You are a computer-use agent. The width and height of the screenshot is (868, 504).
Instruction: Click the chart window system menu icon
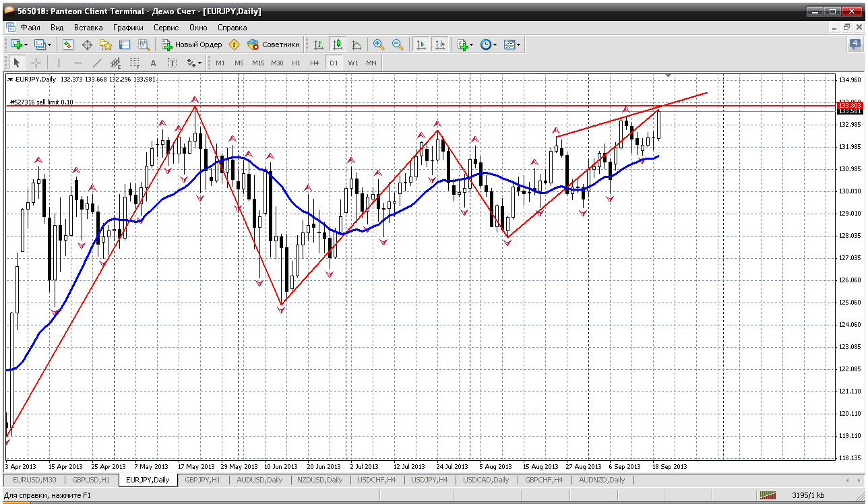[x=10, y=28]
